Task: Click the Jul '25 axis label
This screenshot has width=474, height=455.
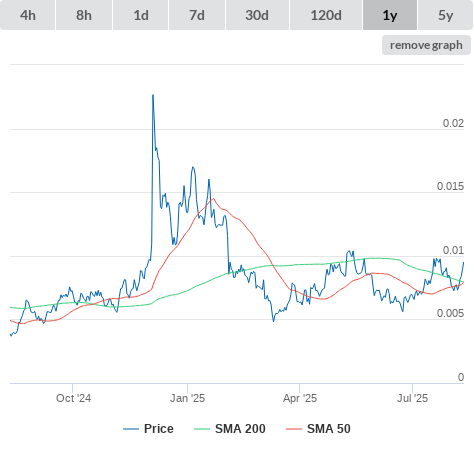Action: click(x=412, y=398)
